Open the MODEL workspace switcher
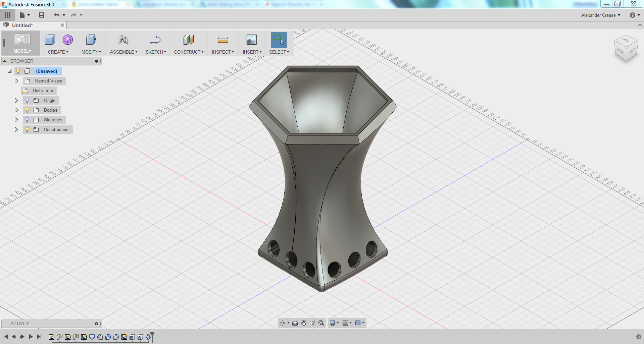The height and width of the screenshot is (344, 644). tap(21, 51)
